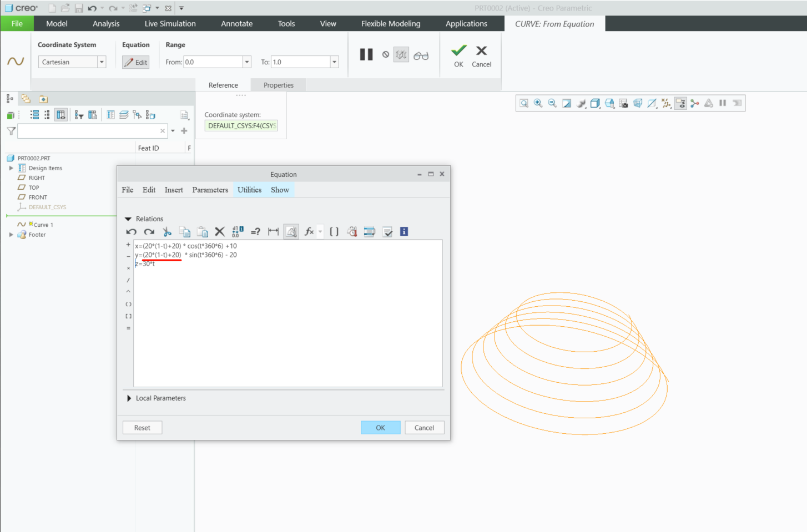This screenshot has height=532, width=807.
Task: Insert plus operator from side palette
Action: click(x=128, y=245)
